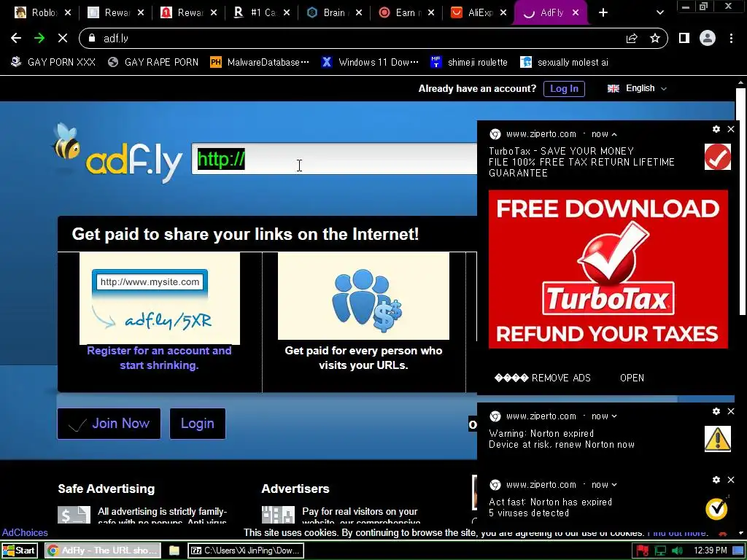Close the '5 viruses detected' notification
747x560 pixels.
coord(731,480)
